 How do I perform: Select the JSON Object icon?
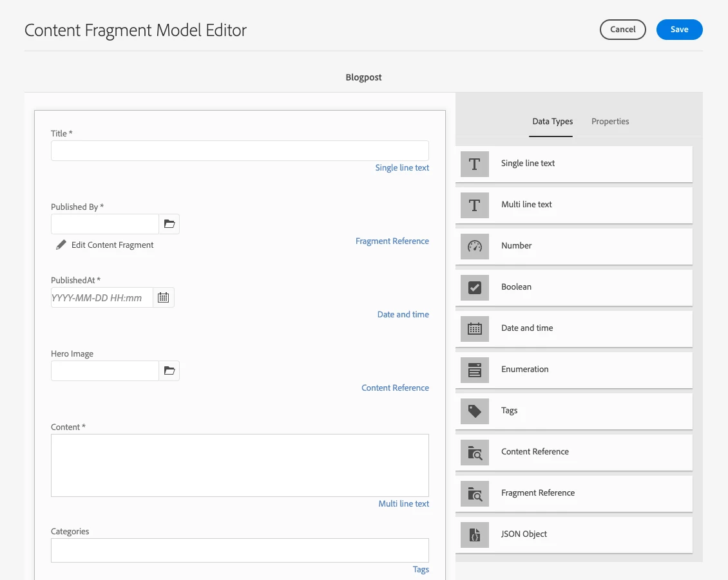475,535
